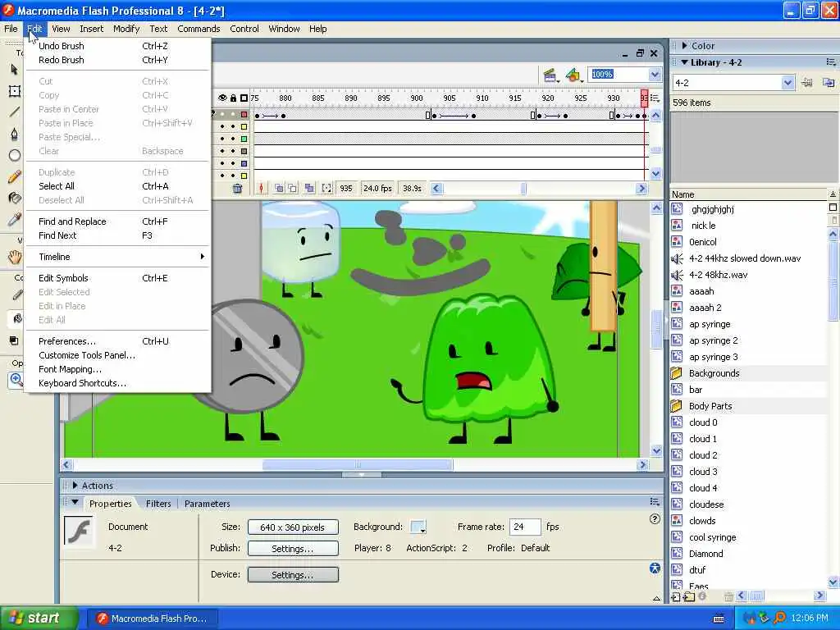Select the Hand tool
This screenshot has width=840, height=630.
[15, 257]
